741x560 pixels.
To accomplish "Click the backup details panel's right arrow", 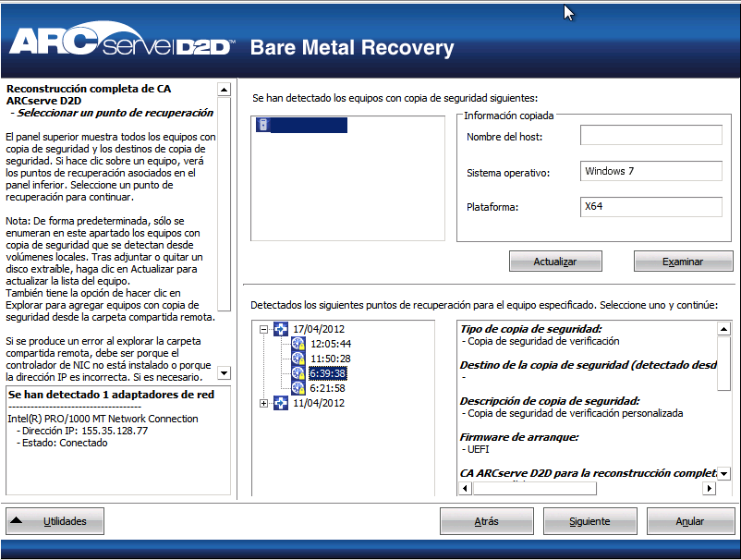I will click(709, 488).
